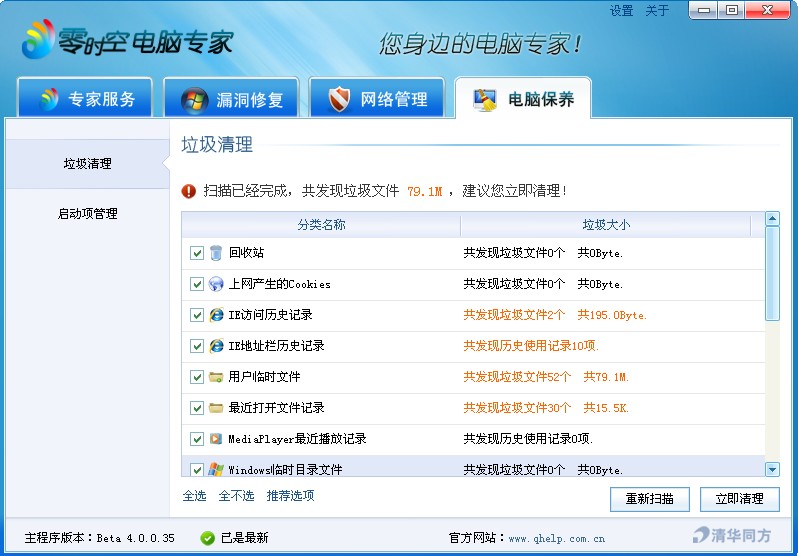
Task: Click the 79.1M total in scan summary
Action: [x=424, y=192]
